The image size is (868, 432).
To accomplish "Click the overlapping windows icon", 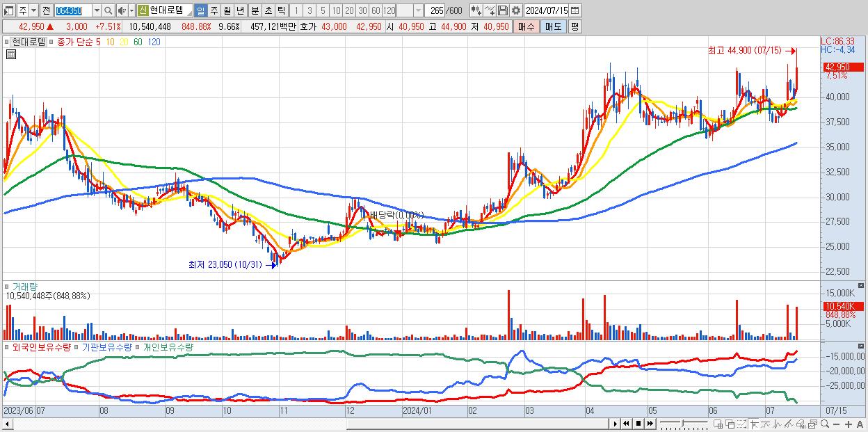I will click(730, 424).
